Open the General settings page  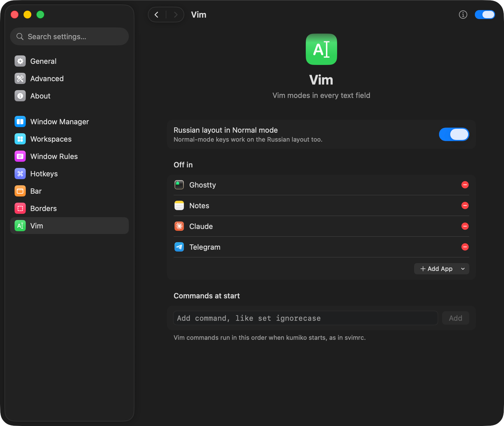pos(69,61)
